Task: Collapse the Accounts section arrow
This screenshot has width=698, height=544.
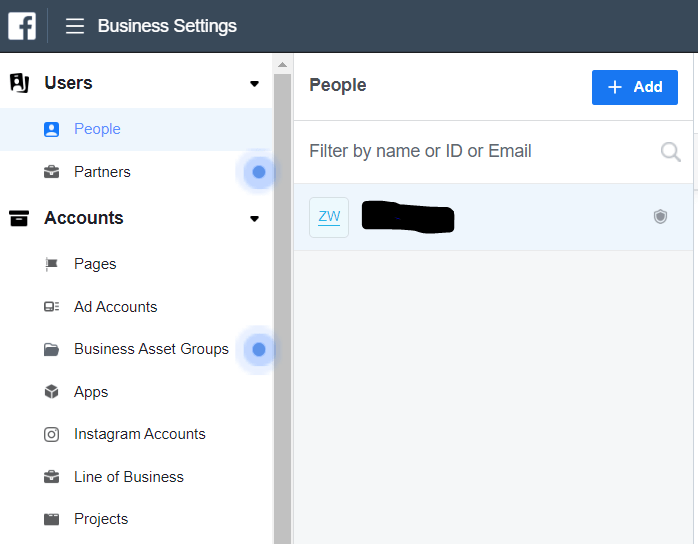Action: tap(254, 219)
